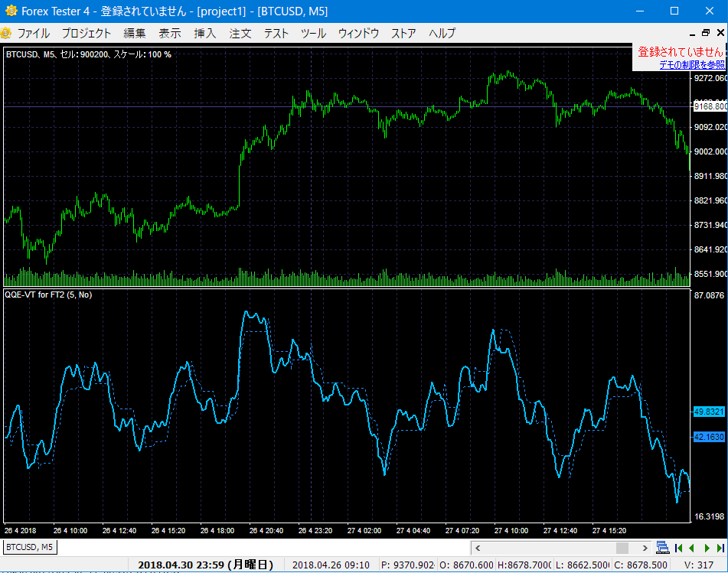
Task: Click the O: 8670.600 status bar field
Action: pyautogui.click(x=466, y=565)
